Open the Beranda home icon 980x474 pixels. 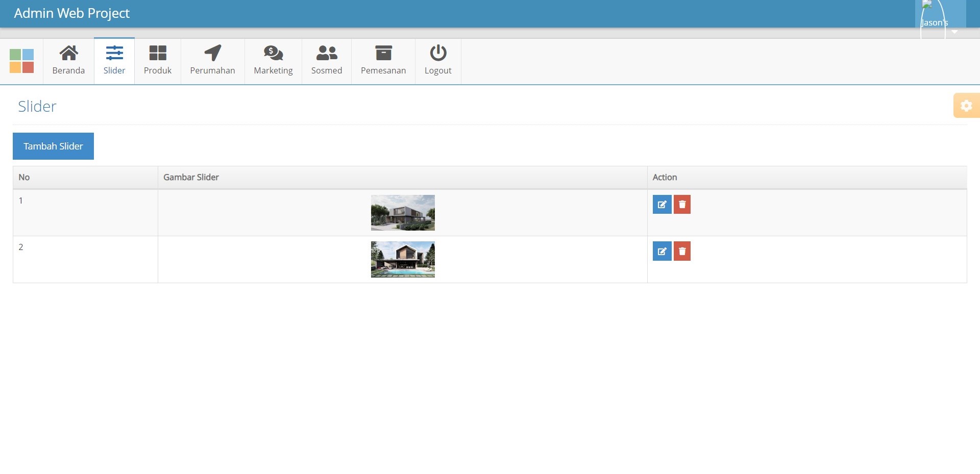click(68, 53)
